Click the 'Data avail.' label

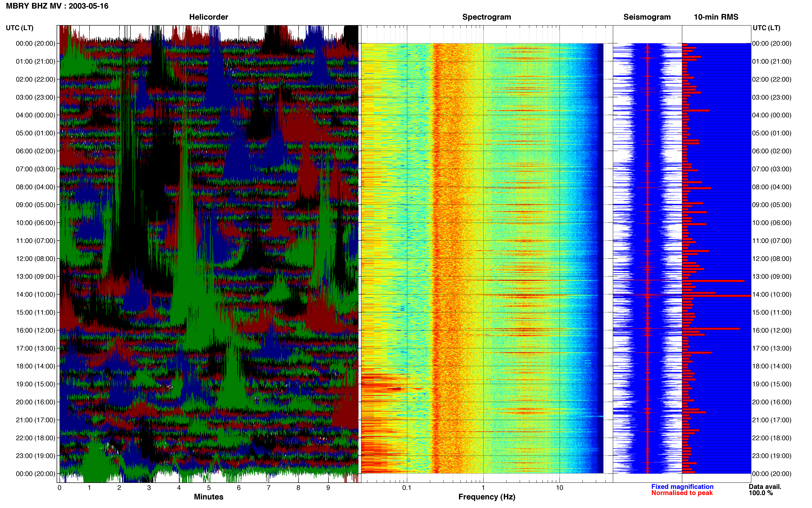click(765, 486)
